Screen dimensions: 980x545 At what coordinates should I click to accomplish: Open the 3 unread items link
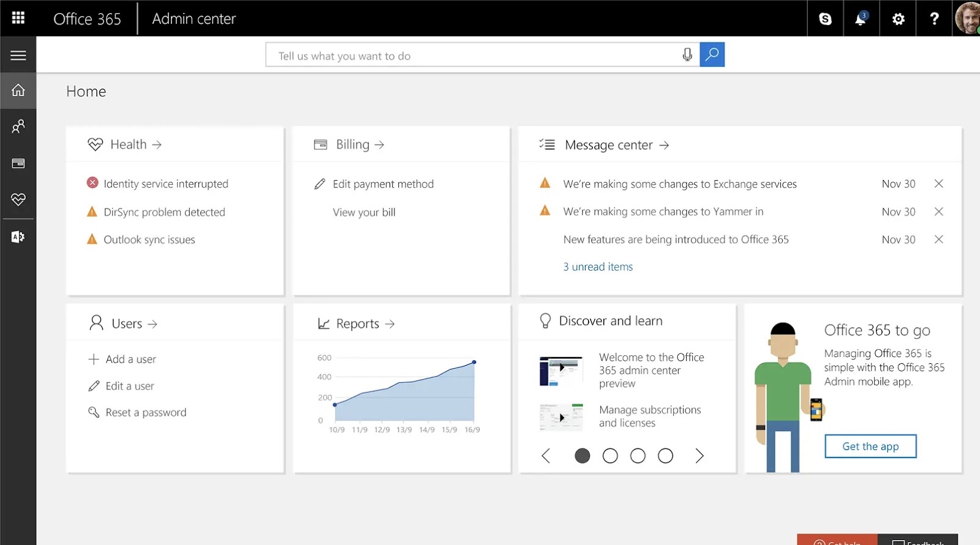(x=598, y=267)
